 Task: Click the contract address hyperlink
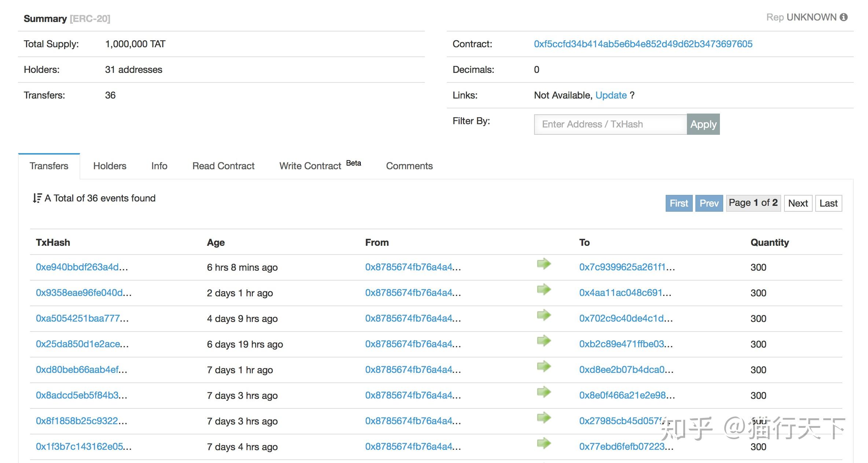coord(643,44)
